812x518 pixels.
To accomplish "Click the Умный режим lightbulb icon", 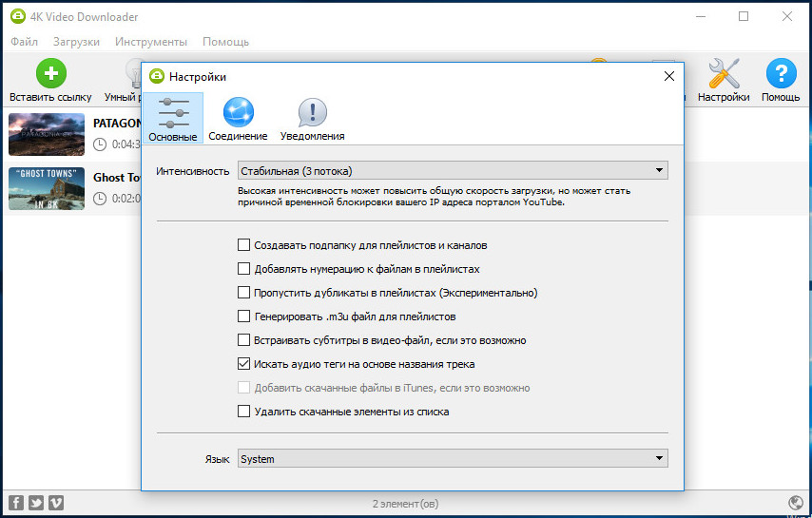I will coord(134,73).
